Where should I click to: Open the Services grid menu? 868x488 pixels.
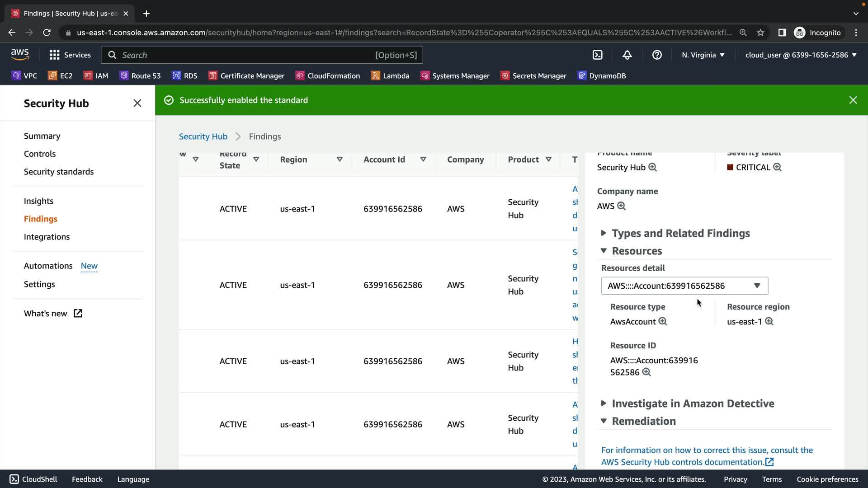point(70,55)
